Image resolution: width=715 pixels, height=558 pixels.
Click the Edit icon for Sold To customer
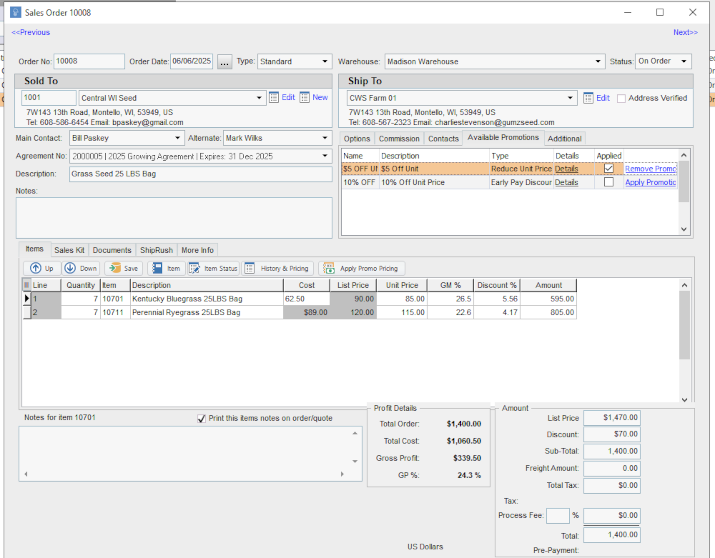(274, 98)
